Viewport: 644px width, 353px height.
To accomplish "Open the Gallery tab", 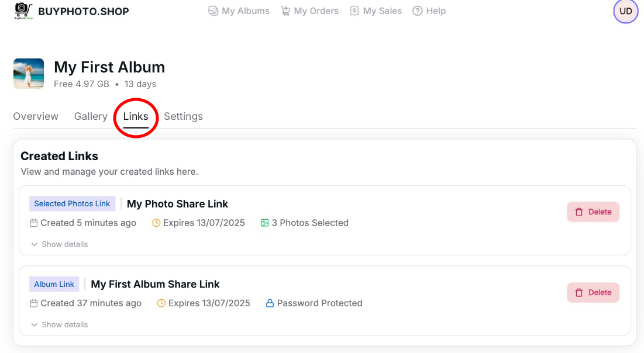I will [91, 116].
